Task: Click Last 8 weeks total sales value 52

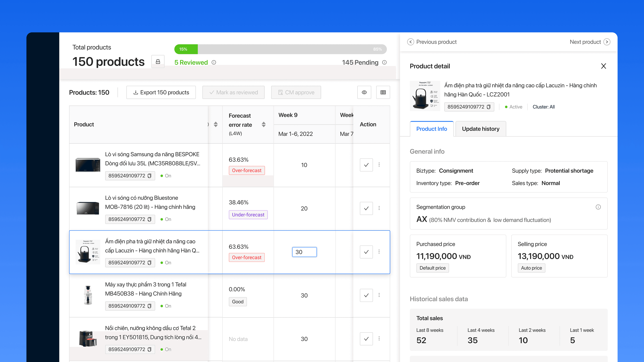Action: coord(422,341)
